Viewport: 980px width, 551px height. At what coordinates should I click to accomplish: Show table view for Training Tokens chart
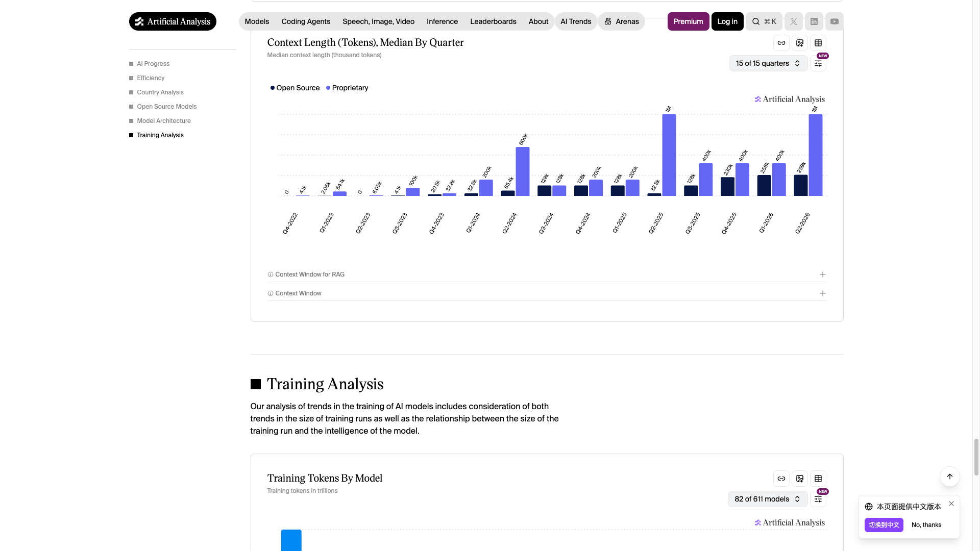click(x=818, y=479)
